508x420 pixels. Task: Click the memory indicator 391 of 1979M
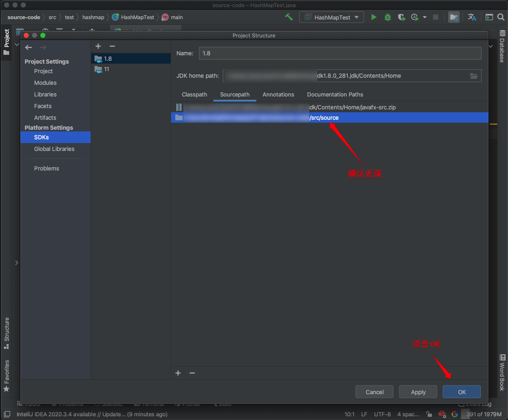(483, 414)
